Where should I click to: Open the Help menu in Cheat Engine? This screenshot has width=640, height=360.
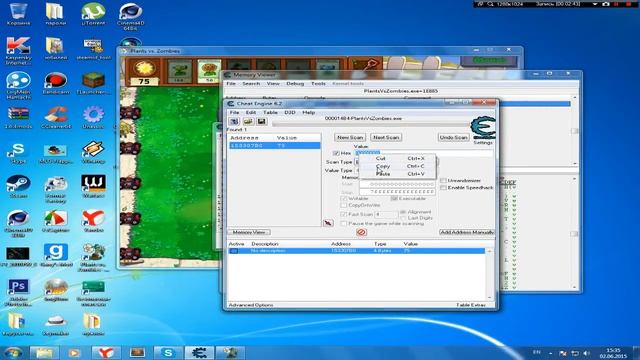click(308, 112)
